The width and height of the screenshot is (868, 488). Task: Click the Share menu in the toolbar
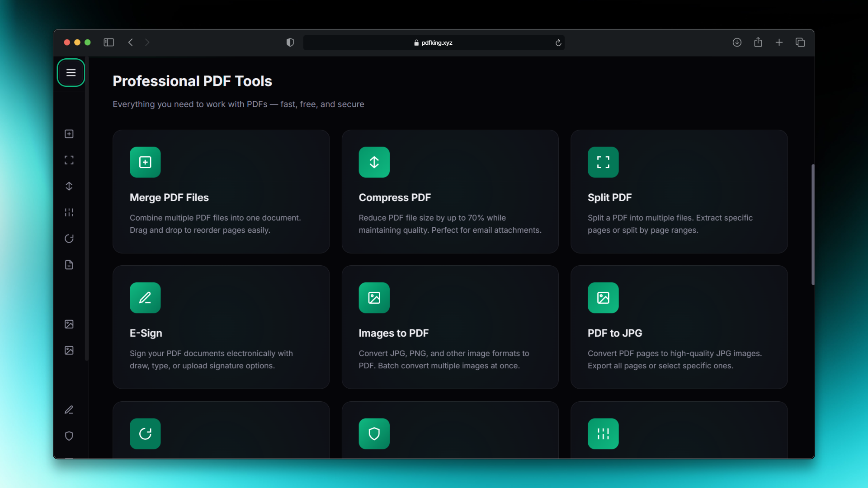758,42
